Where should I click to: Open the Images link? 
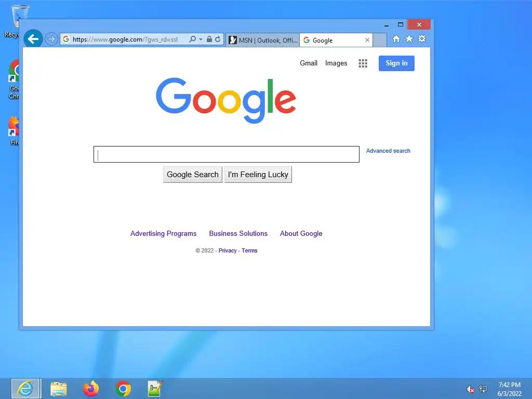click(336, 63)
